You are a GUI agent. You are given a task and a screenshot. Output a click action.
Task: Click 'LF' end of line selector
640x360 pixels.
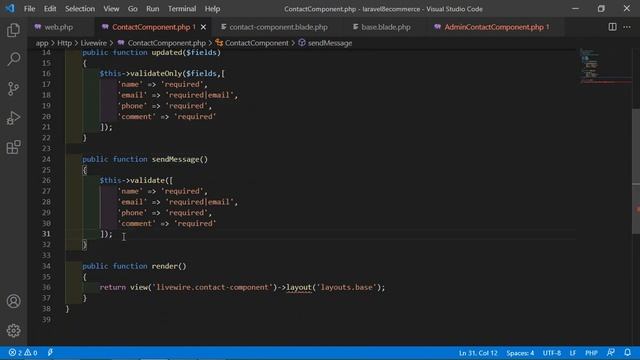[573, 353]
